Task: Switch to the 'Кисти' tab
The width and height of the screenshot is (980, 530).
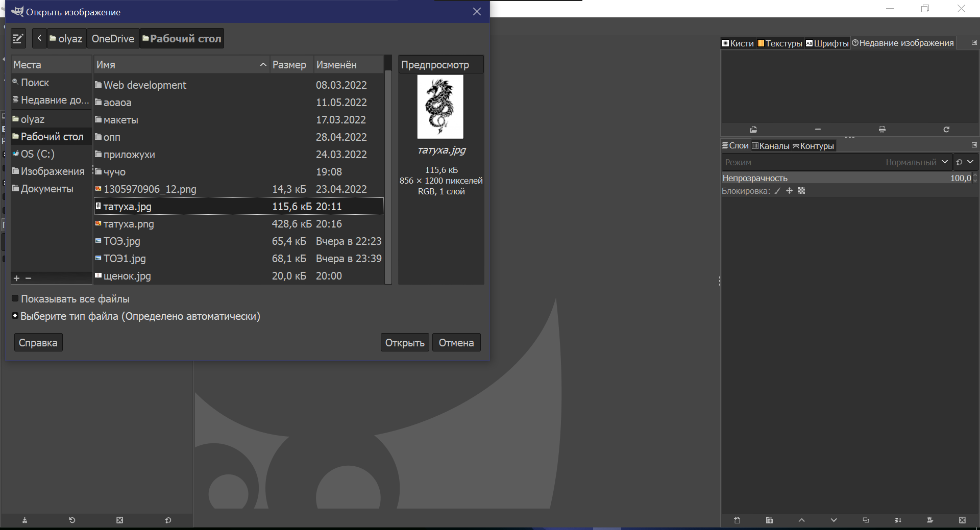Action: [x=738, y=43]
